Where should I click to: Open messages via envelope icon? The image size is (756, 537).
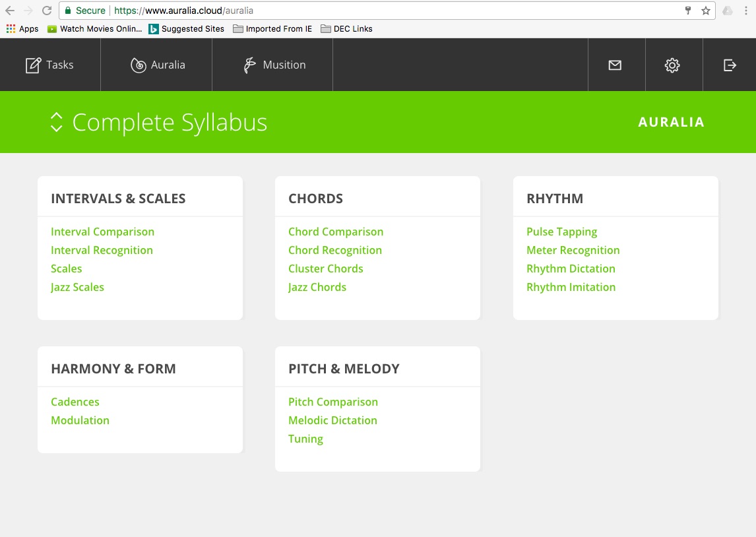pyautogui.click(x=615, y=65)
